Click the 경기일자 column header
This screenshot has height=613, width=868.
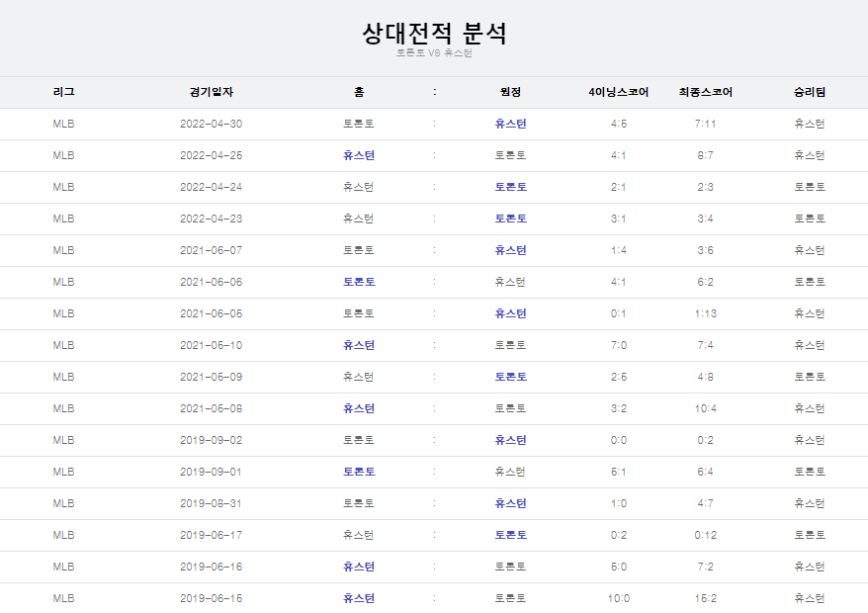pyautogui.click(x=212, y=92)
